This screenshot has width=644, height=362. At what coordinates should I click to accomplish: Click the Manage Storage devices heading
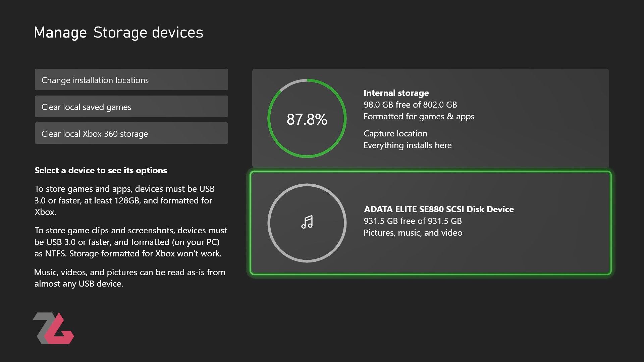(119, 33)
